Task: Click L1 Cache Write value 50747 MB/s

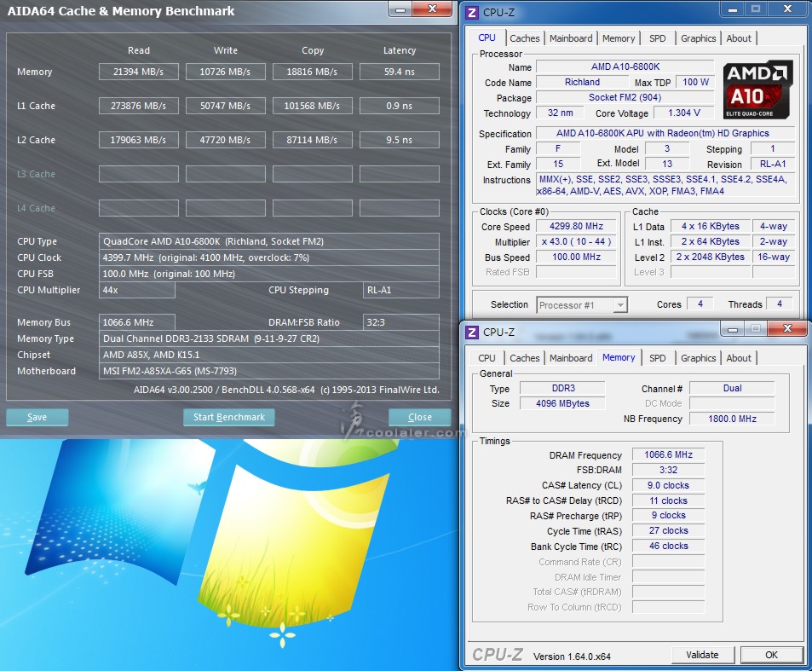Action: [x=225, y=106]
